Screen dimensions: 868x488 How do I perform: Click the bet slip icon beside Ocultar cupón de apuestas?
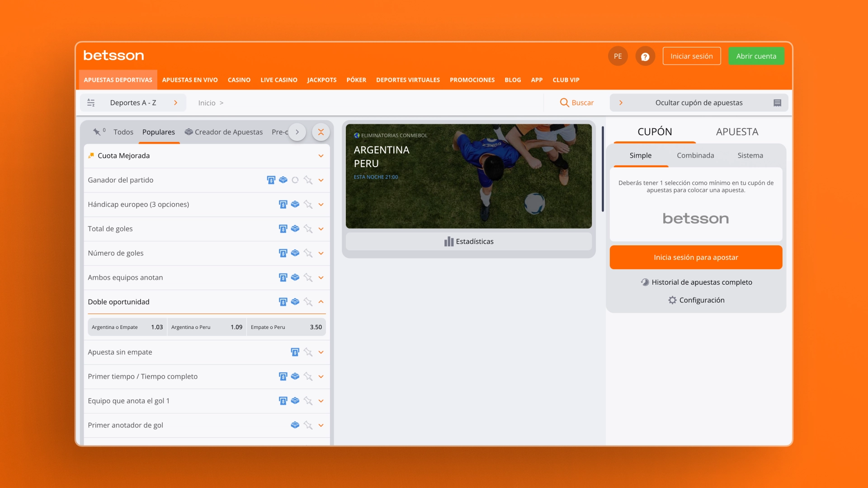point(777,103)
